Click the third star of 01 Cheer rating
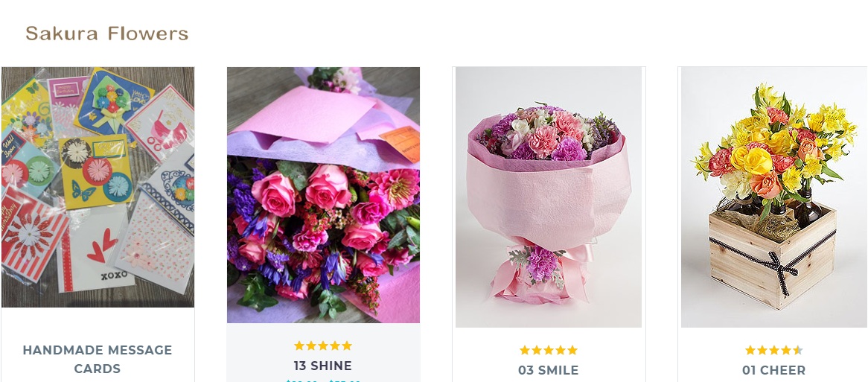The height and width of the screenshot is (382, 868). 774,350
